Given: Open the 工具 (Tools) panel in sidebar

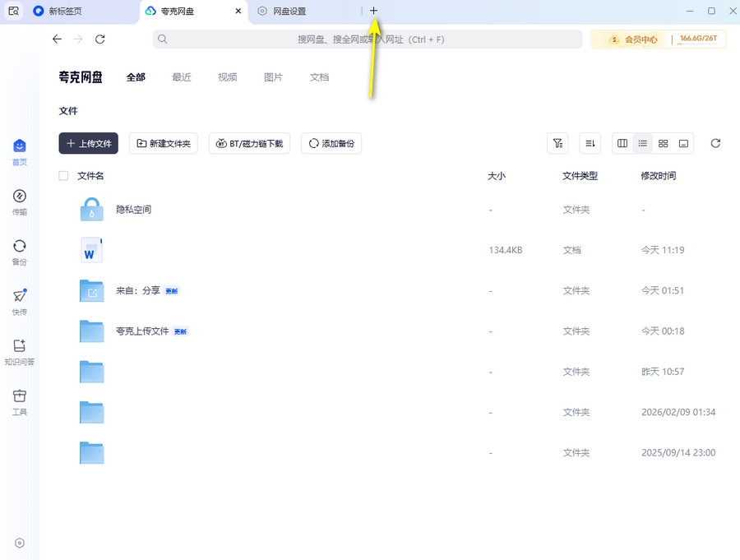Looking at the screenshot, I should coord(19,401).
